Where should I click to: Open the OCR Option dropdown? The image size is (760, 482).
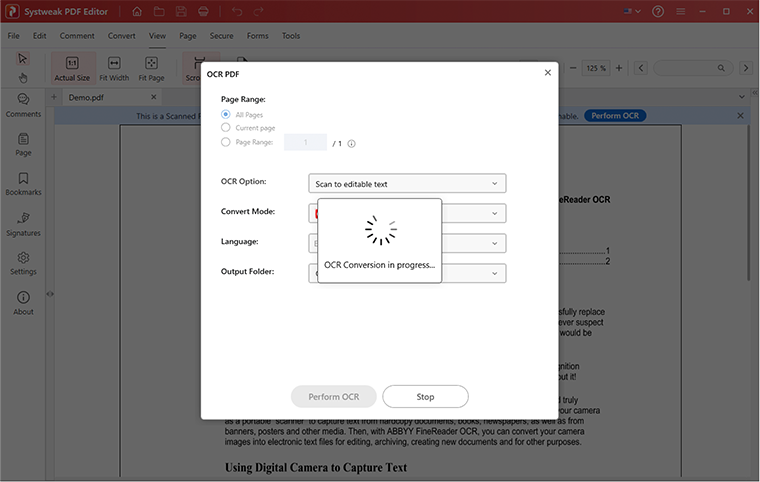407,184
